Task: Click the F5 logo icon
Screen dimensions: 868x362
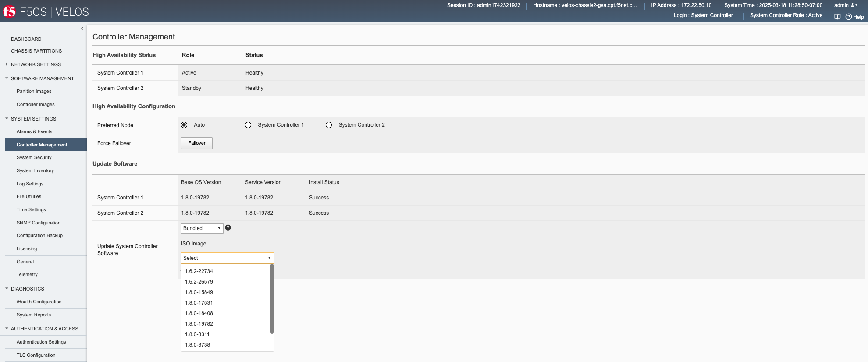Action: coord(9,12)
